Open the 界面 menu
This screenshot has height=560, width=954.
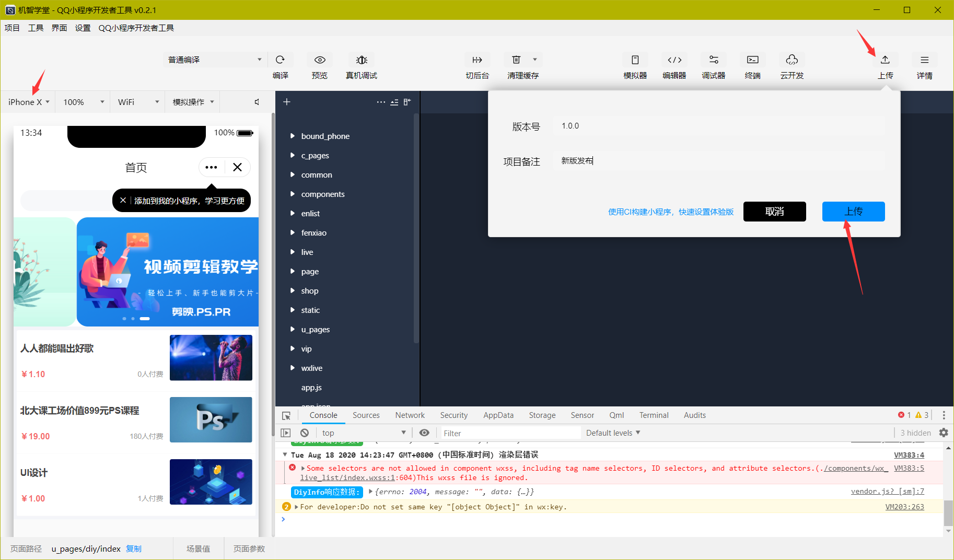59,28
